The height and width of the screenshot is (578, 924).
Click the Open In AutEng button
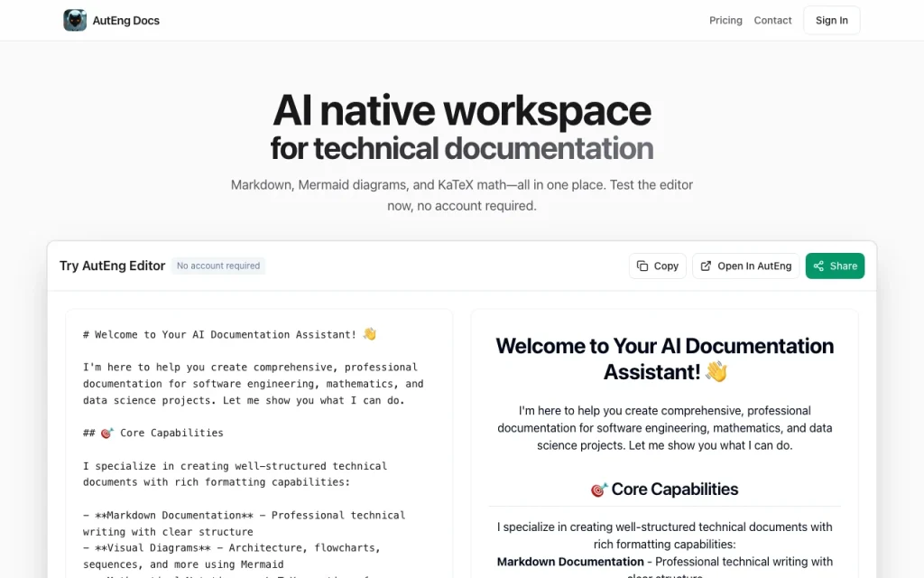tap(746, 266)
